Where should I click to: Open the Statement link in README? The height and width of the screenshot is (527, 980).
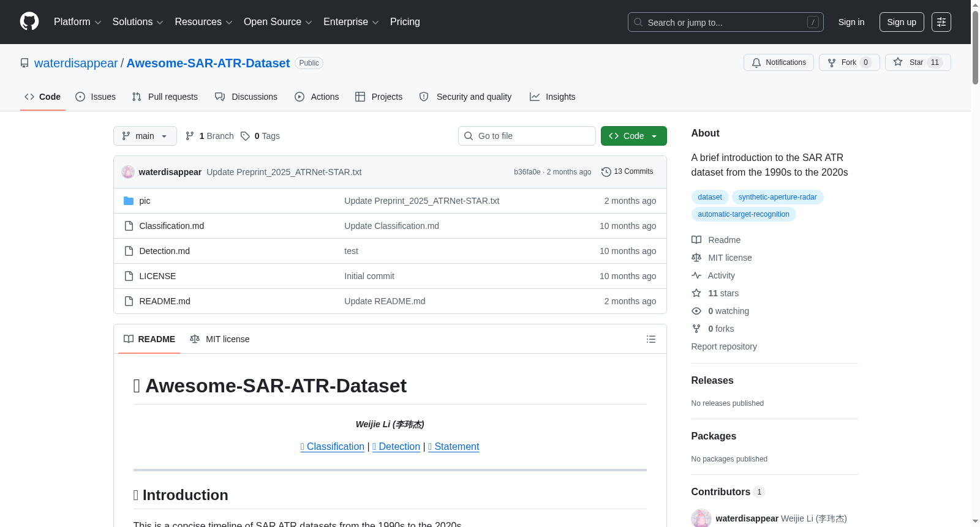[453, 447]
